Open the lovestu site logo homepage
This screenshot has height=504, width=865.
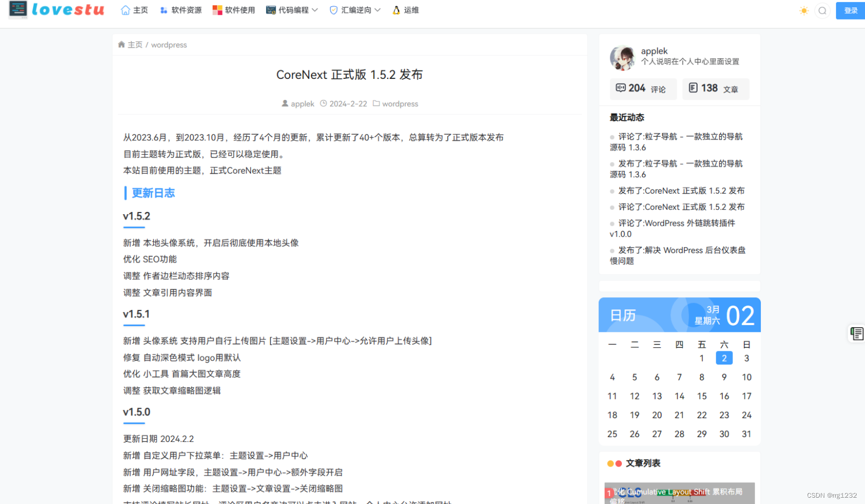(x=55, y=10)
